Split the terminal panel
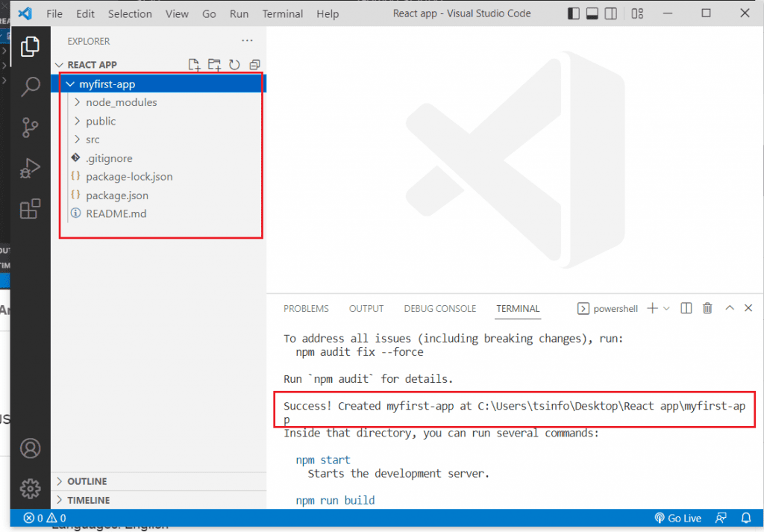Viewport: 764px width, 532px height. [686, 308]
